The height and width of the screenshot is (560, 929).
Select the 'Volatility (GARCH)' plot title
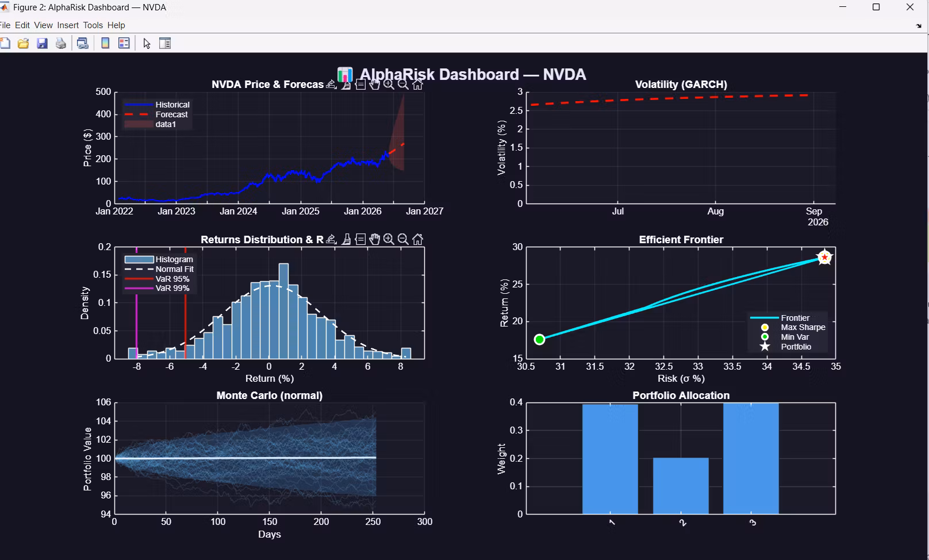(x=681, y=85)
